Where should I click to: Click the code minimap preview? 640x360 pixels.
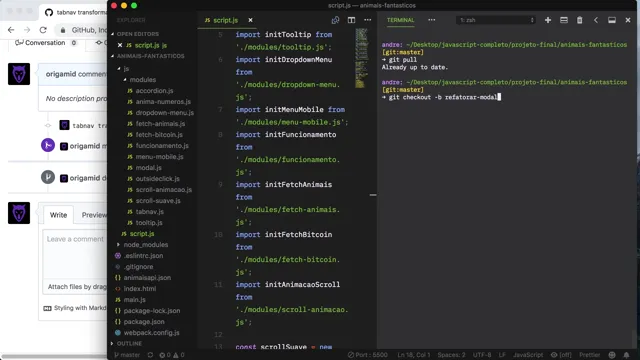pos(361,57)
